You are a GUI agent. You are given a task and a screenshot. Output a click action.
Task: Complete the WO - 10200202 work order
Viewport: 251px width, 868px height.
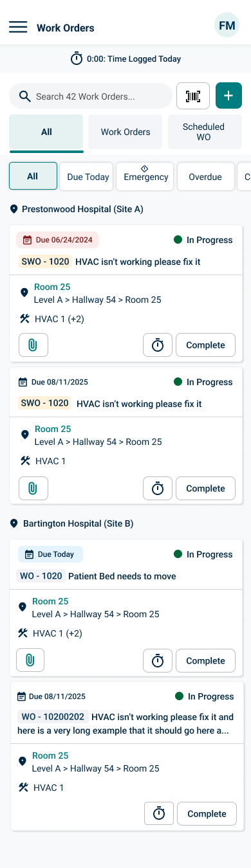(207, 814)
